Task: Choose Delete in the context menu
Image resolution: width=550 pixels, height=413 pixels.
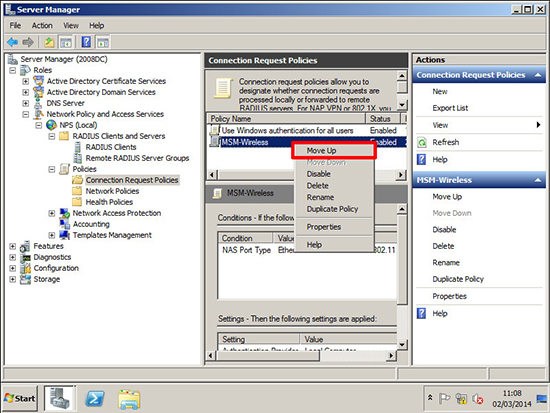Action: coord(334,186)
